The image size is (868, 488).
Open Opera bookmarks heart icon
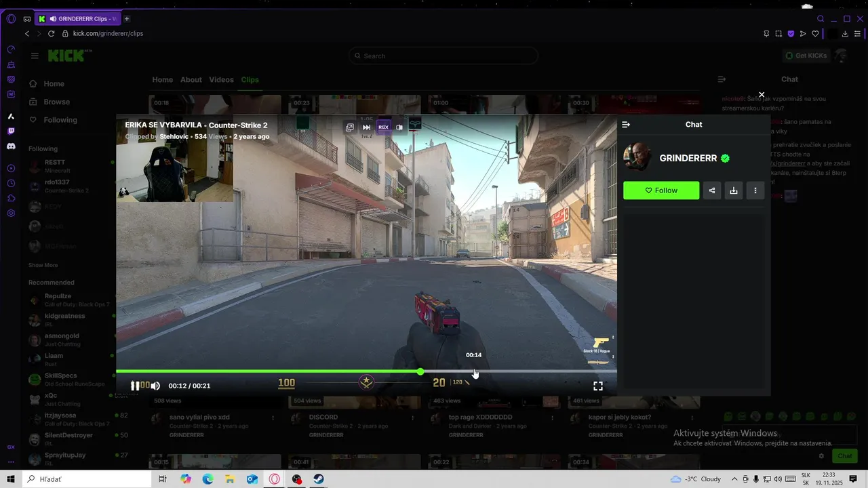click(815, 33)
